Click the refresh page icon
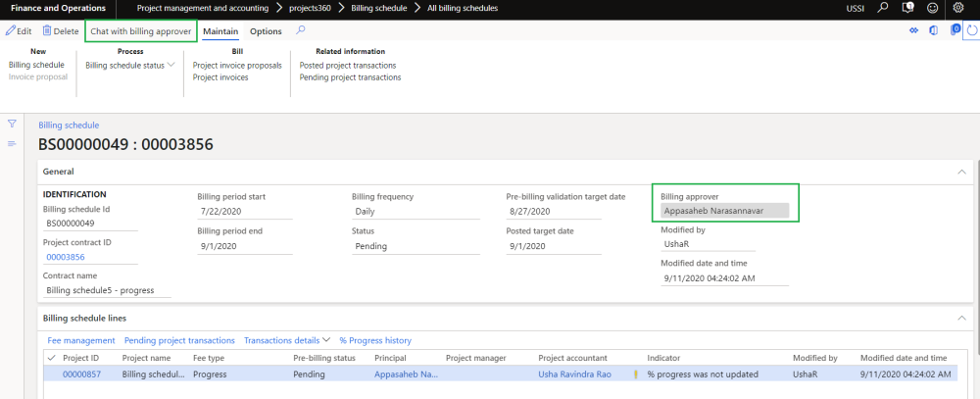Image resolution: width=980 pixels, height=399 pixels. tap(971, 30)
